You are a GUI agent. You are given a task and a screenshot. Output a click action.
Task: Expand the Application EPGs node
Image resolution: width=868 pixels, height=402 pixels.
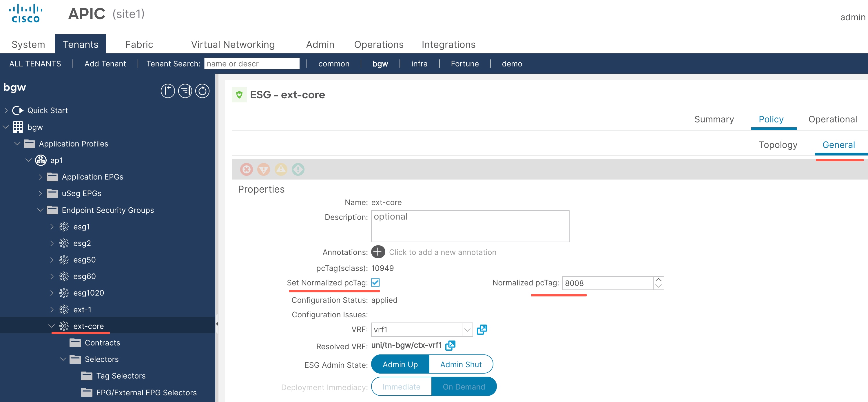(41, 177)
